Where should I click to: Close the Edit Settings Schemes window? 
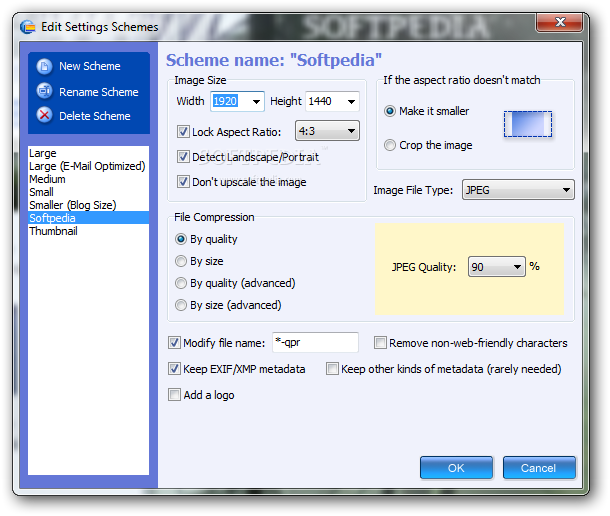pyautogui.click(x=559, y=22)
